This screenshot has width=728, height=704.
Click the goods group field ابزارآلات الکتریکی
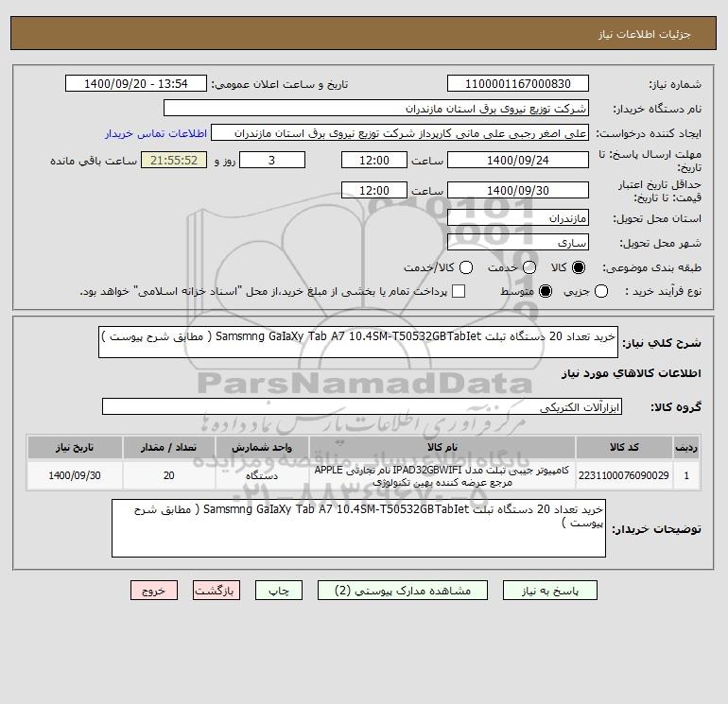362,406
